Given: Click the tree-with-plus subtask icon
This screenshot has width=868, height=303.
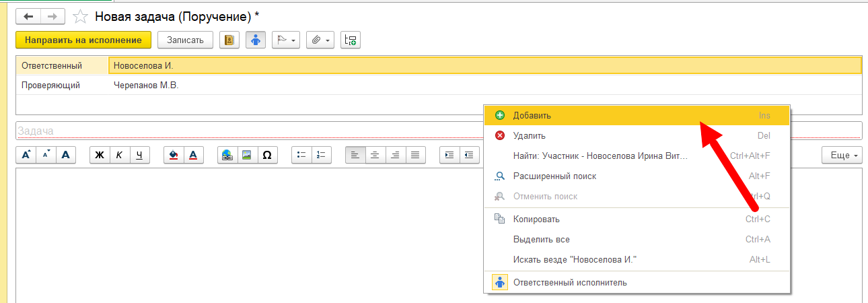Looking at the screenshot, I should (351, 40).
